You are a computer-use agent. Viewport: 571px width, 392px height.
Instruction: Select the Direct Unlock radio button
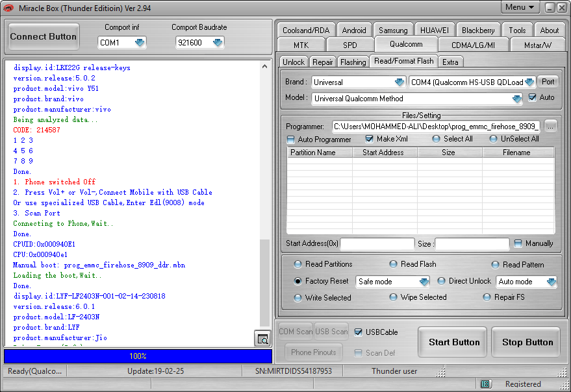(x=441, y=281)
